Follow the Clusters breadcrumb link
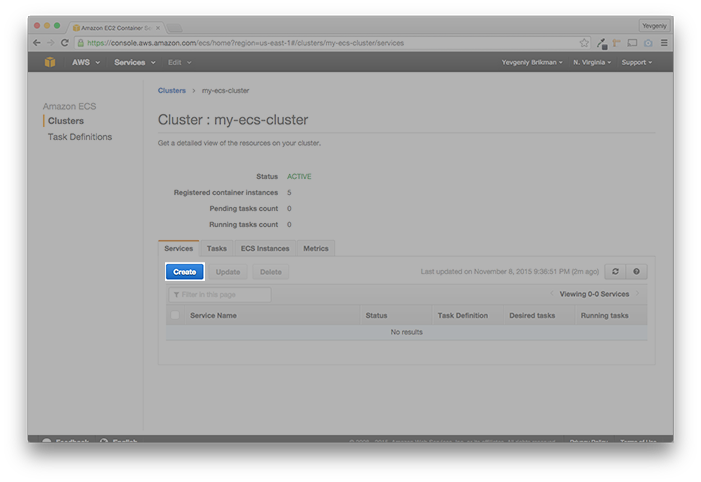Image resolution: width=701 pixels, height=482 pixels. (x=172, y=90)
